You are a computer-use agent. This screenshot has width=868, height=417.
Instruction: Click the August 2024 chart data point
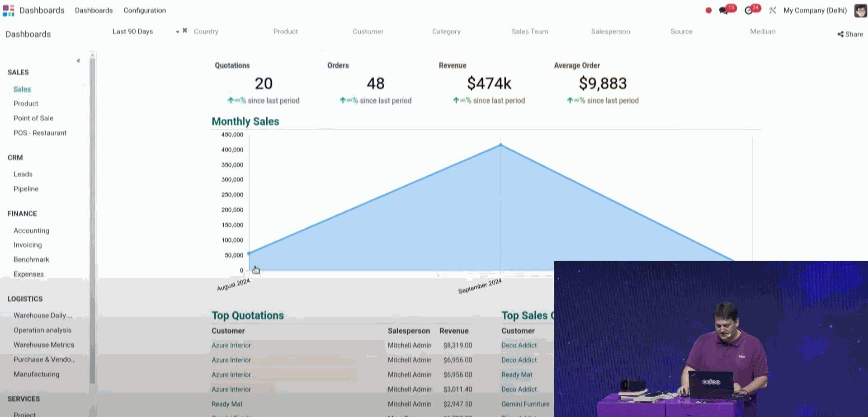249,253
